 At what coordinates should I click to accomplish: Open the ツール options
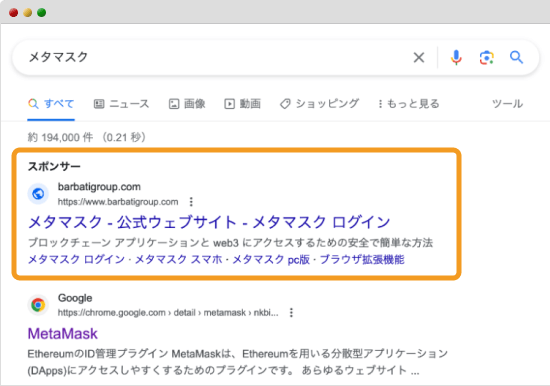pyautogui.click(x=507, y=104)
